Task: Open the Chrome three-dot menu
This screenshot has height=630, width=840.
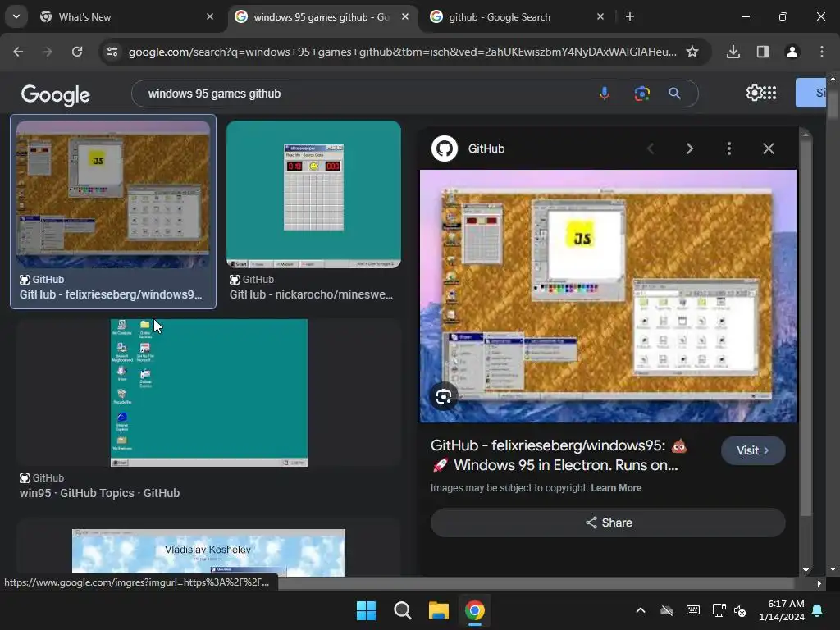Action: (x=822, y=52)
